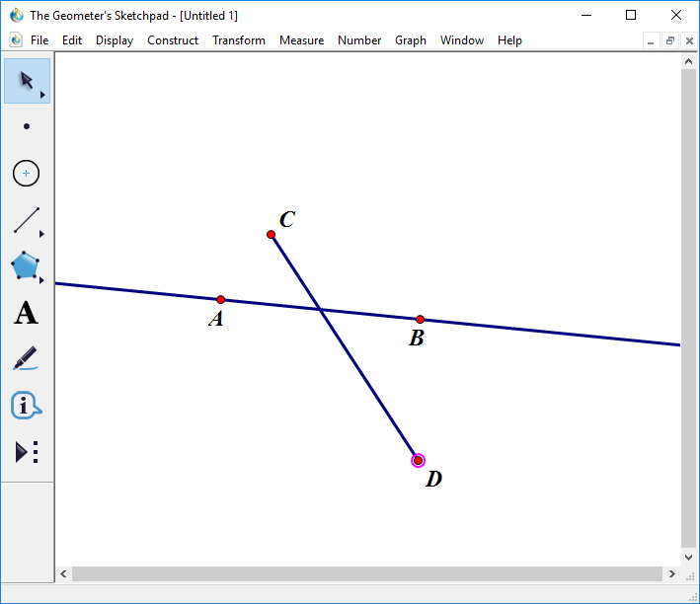This screenshot has width=700, height=604.
Task: Open the Window menu
Action: click(x=462, y=40)
